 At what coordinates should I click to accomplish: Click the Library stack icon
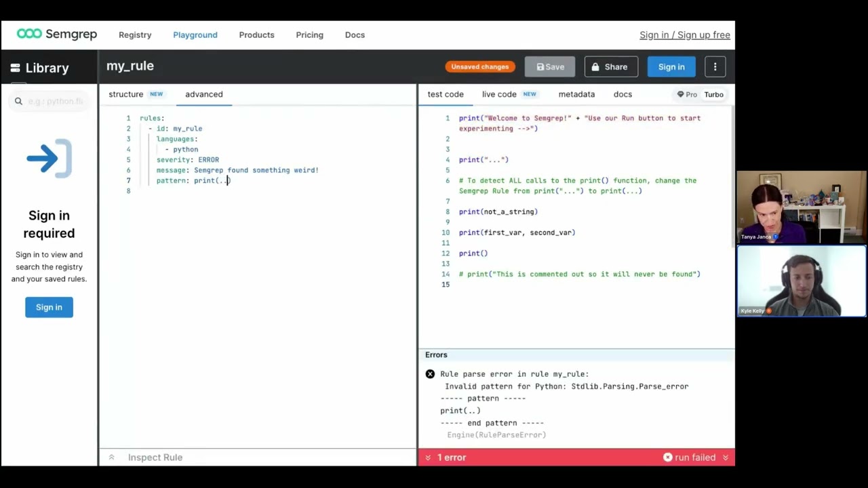16,68
